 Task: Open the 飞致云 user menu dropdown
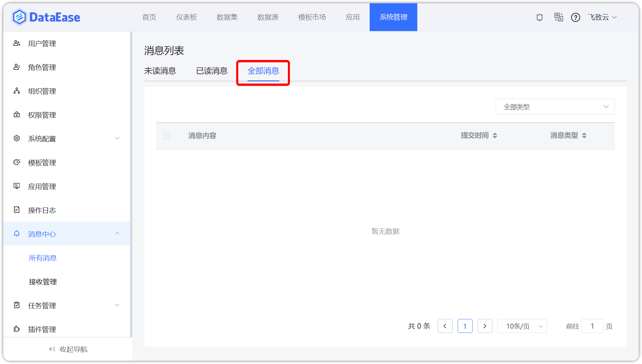[x=602, y=17]
